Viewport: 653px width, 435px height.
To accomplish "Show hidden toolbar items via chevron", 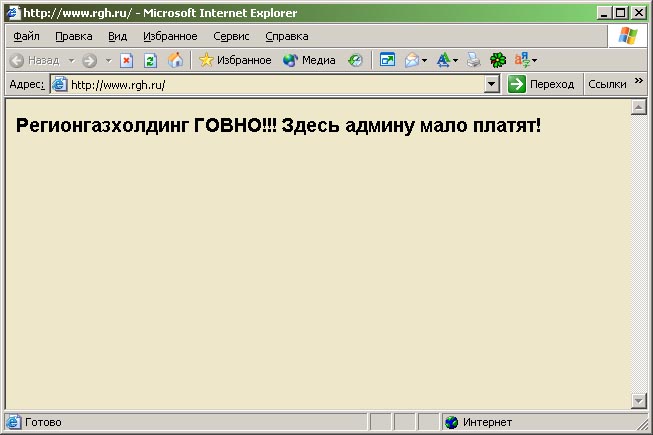I will point(639,83).
